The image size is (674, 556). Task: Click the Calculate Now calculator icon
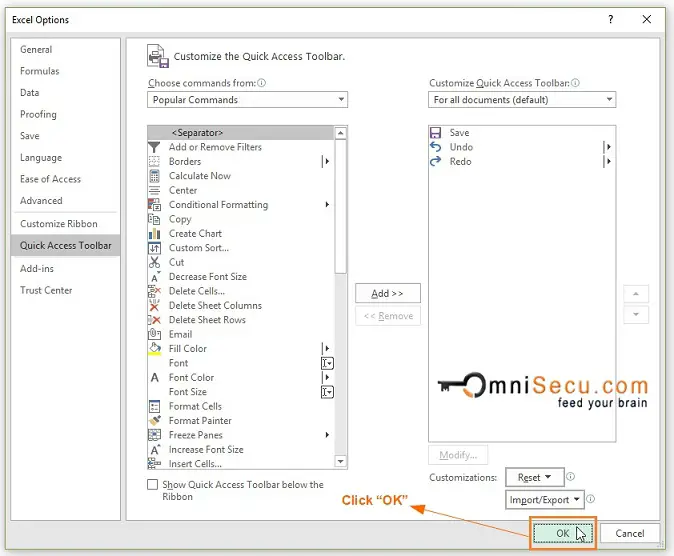click(x=154, y=176)
